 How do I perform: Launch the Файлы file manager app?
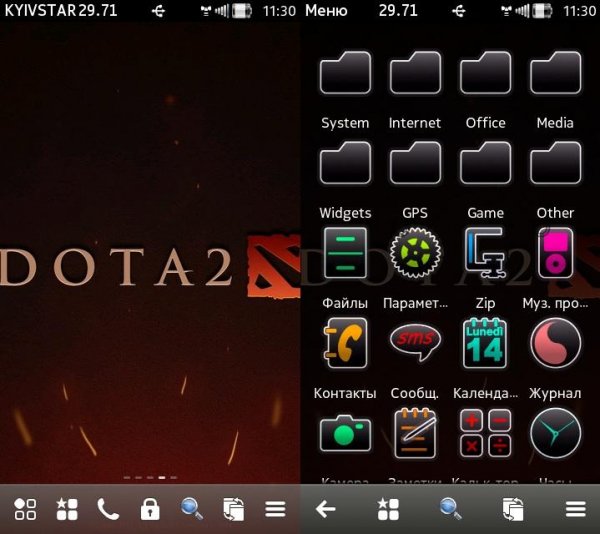click(345, 253)
